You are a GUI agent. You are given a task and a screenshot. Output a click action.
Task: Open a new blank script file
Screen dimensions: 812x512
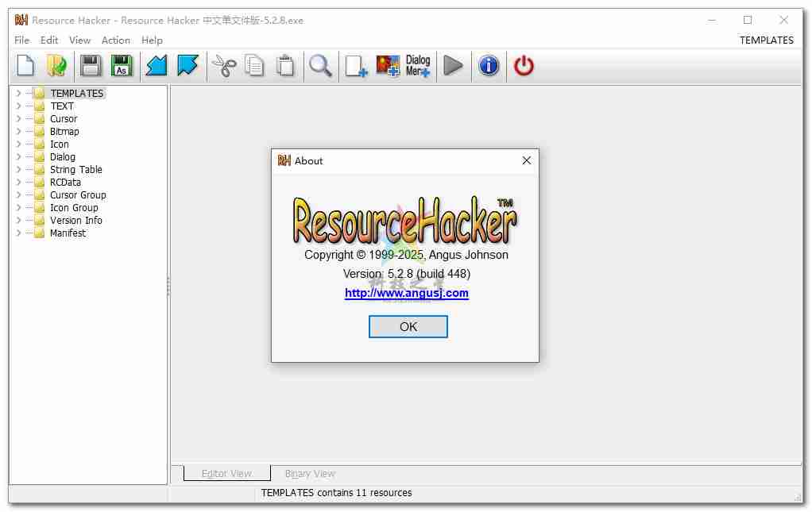[x=25, y=66]
